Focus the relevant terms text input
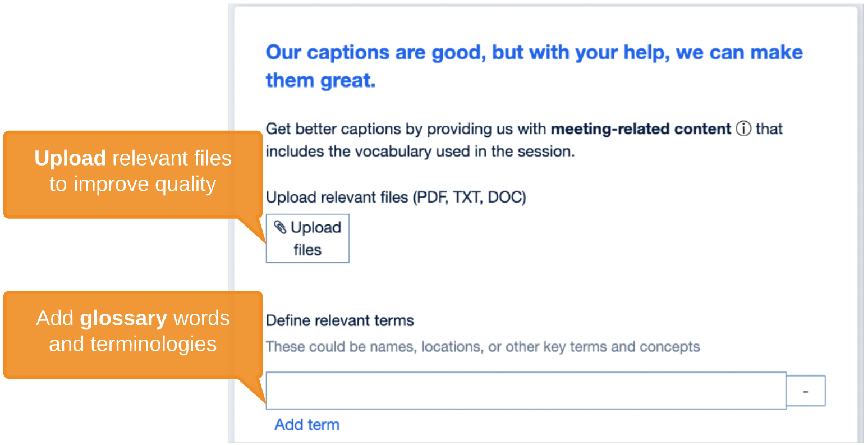Image resolution: width=868 pixels, height=445 pixels. (x=525, y=391)
